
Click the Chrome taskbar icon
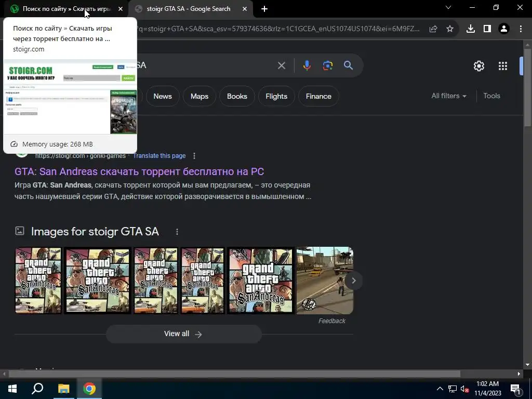pos(89,389)
